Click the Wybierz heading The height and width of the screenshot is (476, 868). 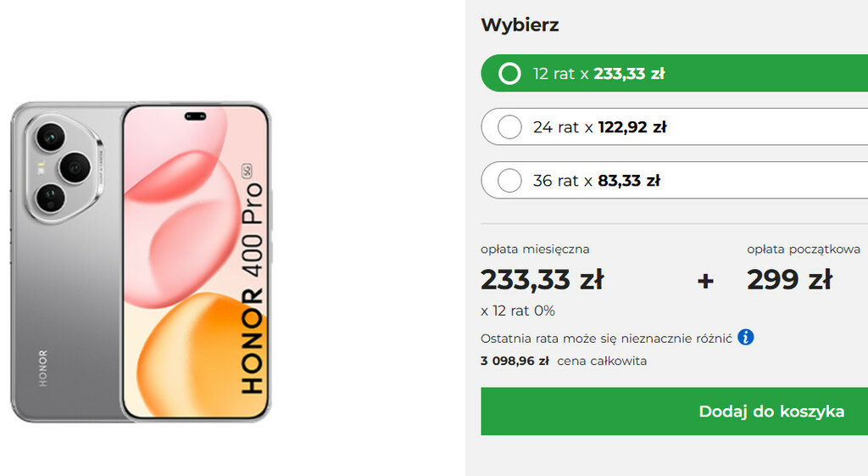point(520,25)
